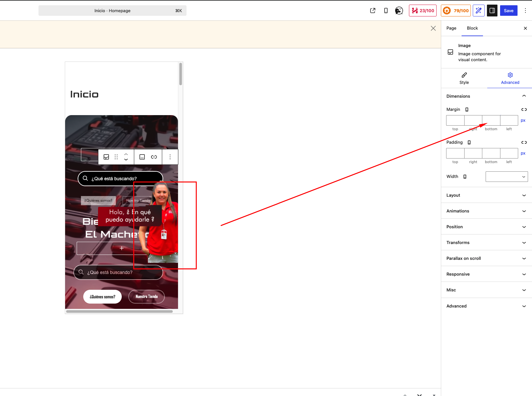Open the Inicio Homepage command palette
The image size is (532, 396).
coord(113,11)
